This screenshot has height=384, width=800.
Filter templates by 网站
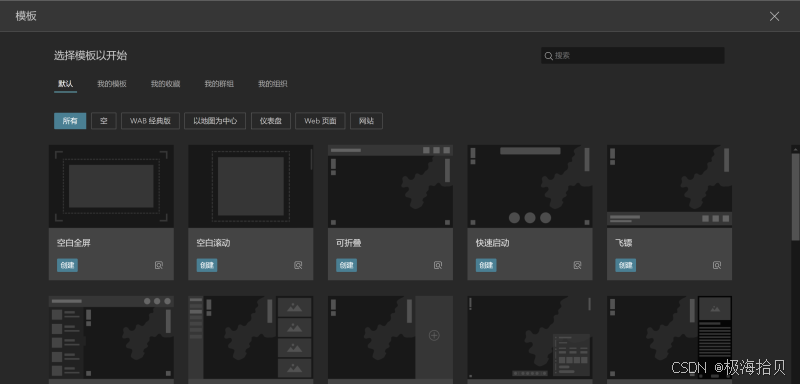point(366,121)
